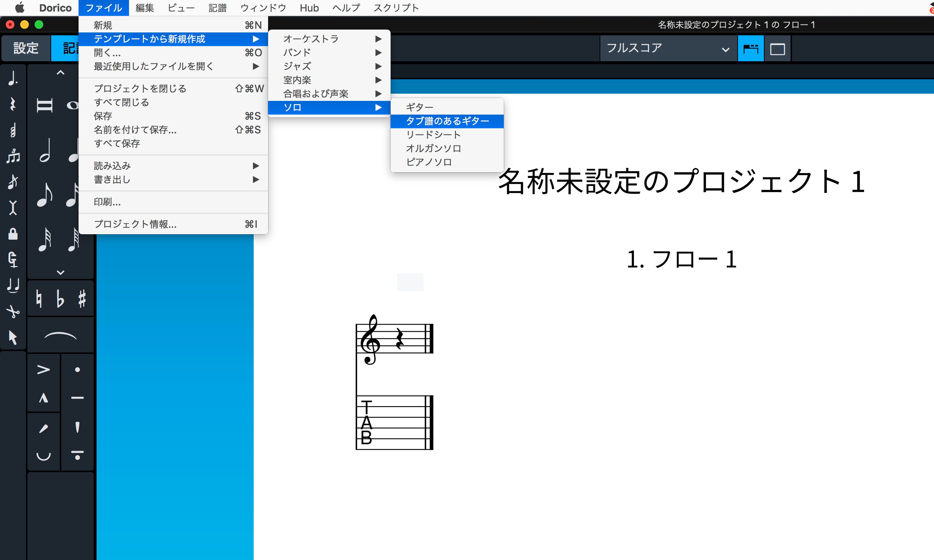The height and width of the screenshot is (560, 934).
Task: Toggle force duration tool
Action: pyautogui.click(x=13, y=259)
